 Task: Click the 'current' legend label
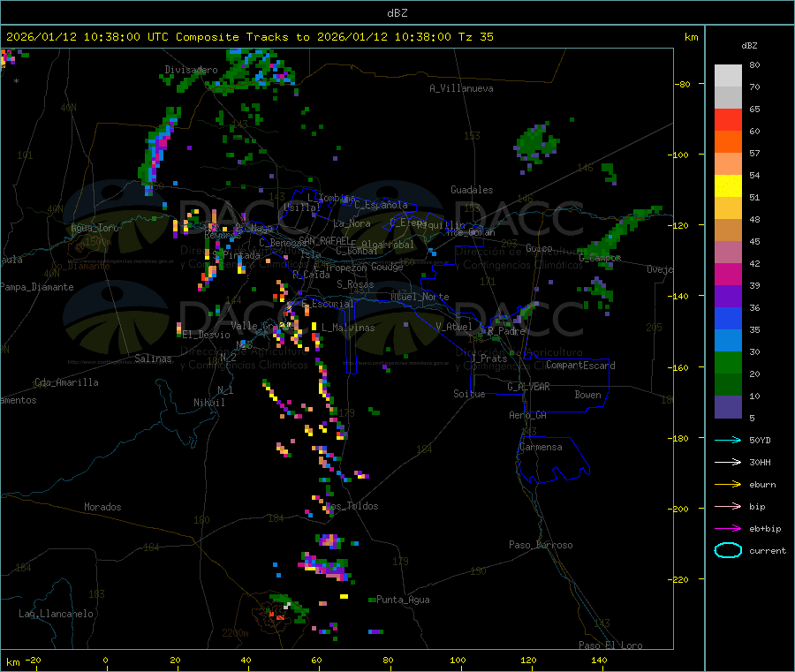[x=768, y=550]
